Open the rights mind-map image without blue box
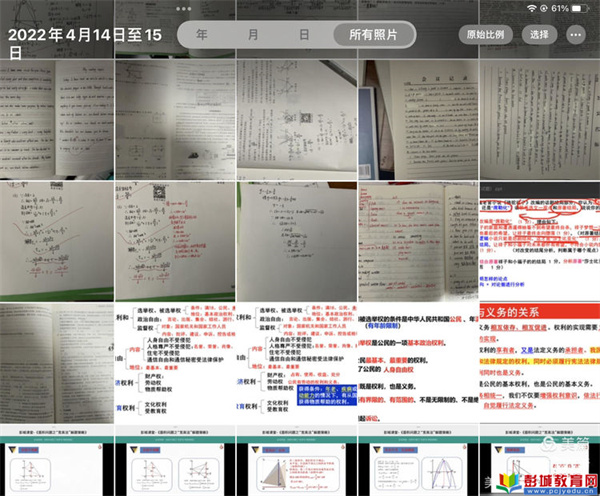Image resolution: width=600 pixels, height=496 pixels. 175,363
